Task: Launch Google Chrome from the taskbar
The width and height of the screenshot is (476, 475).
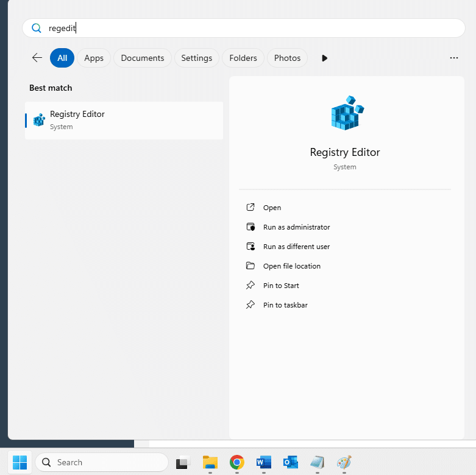Action: coord(237,462)
